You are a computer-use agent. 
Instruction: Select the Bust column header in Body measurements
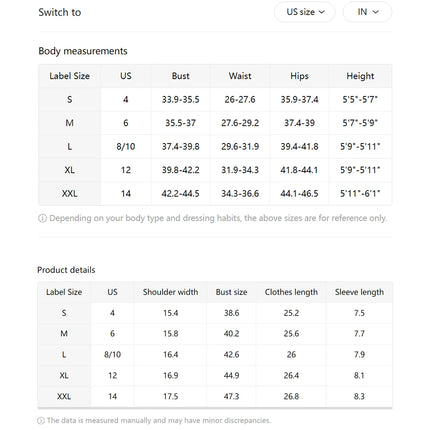181,76
